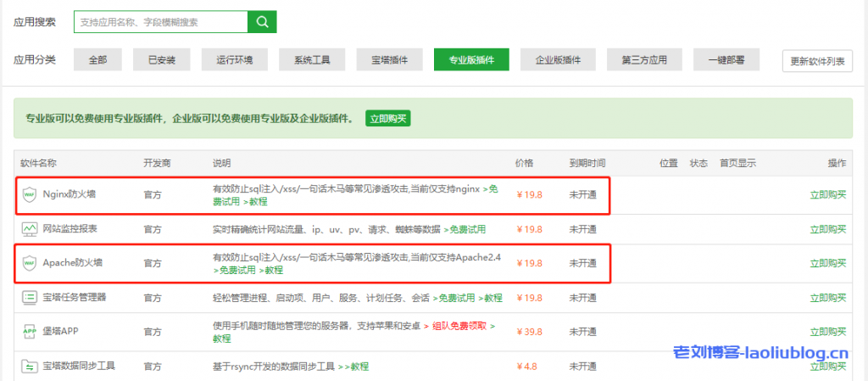
Task: Click the 堡塔APP icon
Action: point(29,332)
